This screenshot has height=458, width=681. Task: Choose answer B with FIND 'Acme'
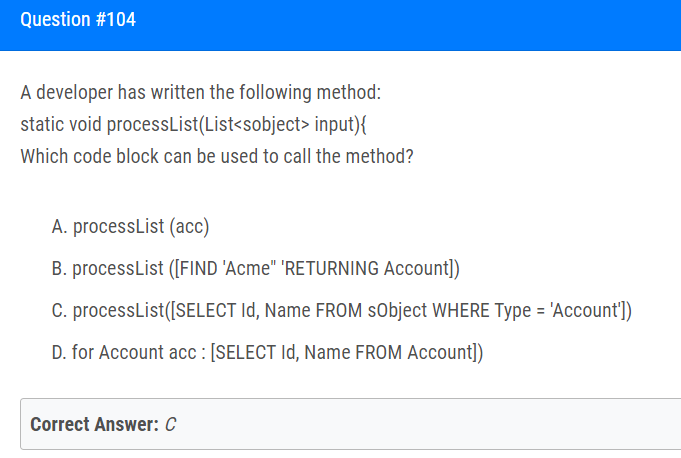pyautogui.click(x=255, y=268)
